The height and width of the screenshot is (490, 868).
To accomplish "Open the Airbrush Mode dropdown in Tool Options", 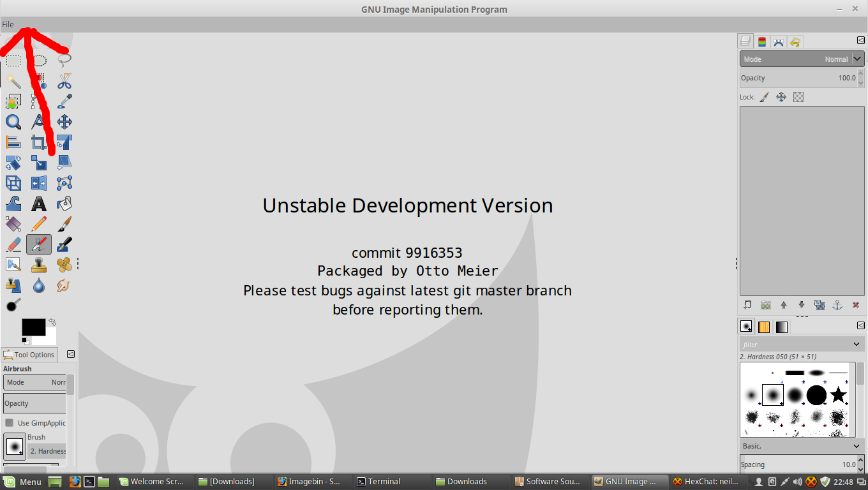I will (x=35, y=382).
